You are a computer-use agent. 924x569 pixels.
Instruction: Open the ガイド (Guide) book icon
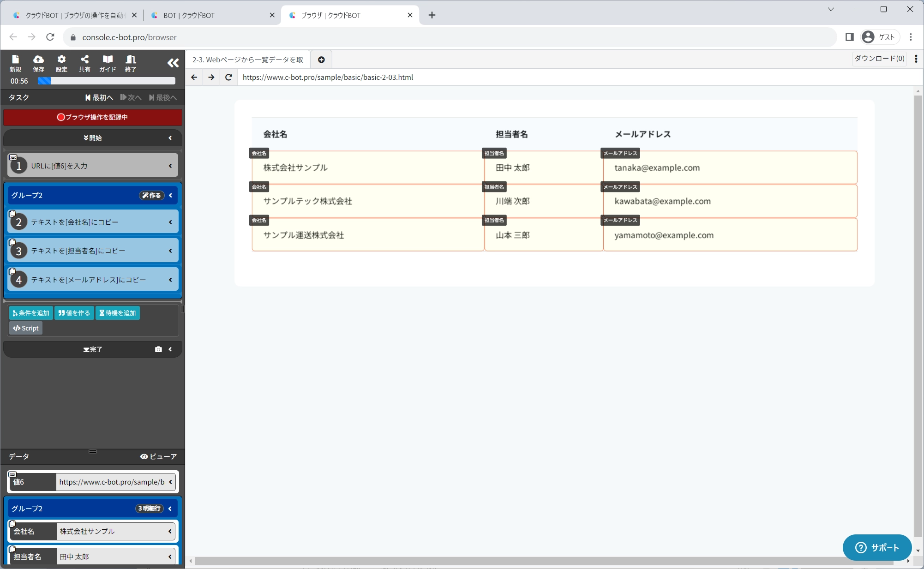pyautogui.click(x=108, y=63)
